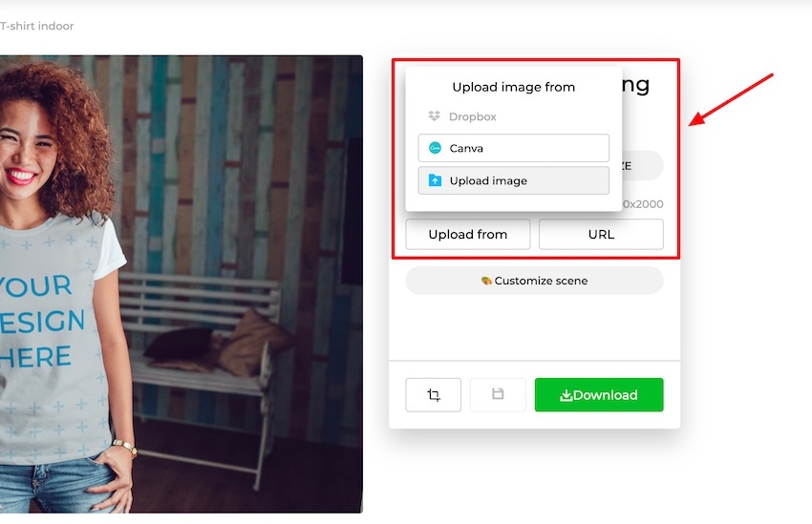
Task: Click the blue upload arrow icon
Action: pyautogui.click(x=435, y=180)
